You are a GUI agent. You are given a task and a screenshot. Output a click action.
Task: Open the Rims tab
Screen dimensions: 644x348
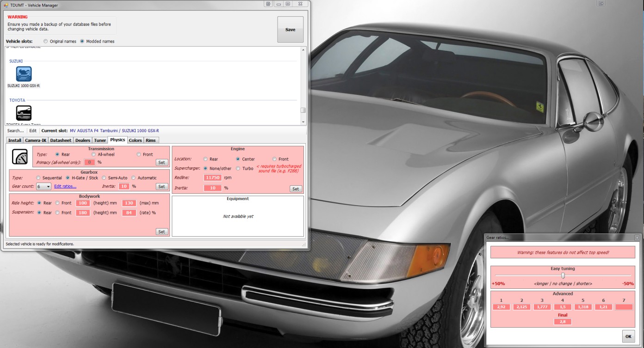[150, 140]
